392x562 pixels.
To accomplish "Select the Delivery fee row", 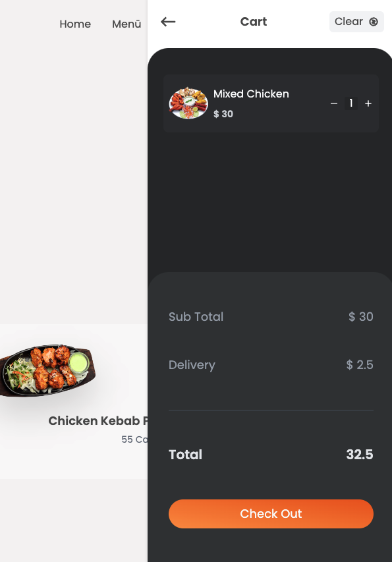I will [271, 365].
